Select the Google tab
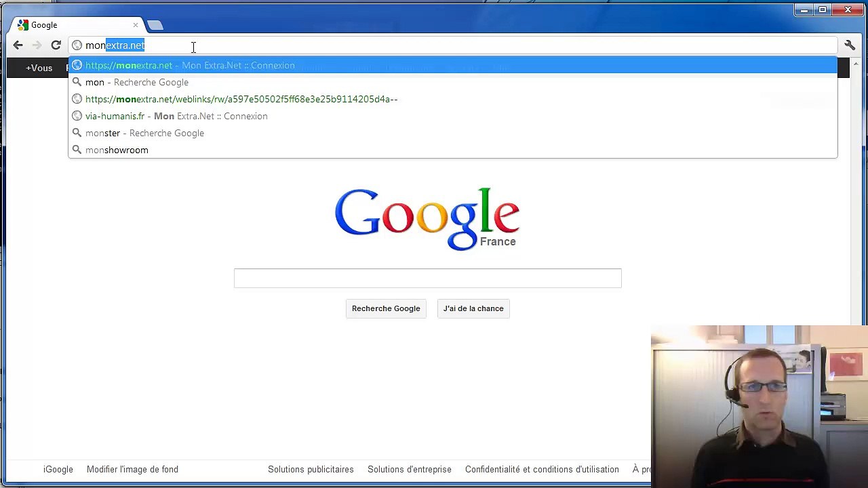Screen dimensions: 868x488 click(76, 25)
